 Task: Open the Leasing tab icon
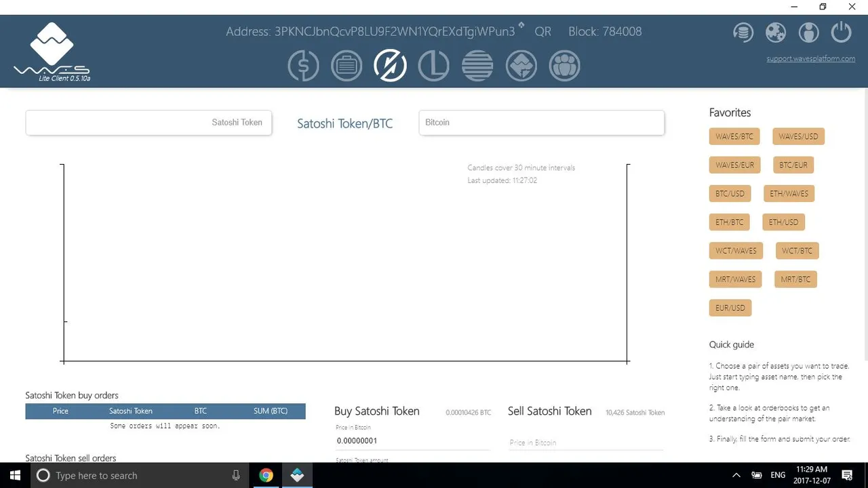(433, 66)
